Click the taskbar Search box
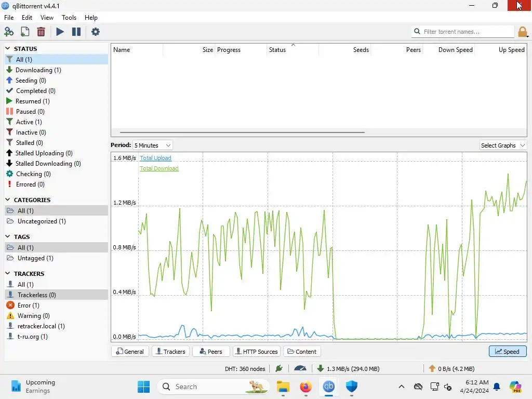The width and height of the screenshot is (532, 399). [214, 387]
